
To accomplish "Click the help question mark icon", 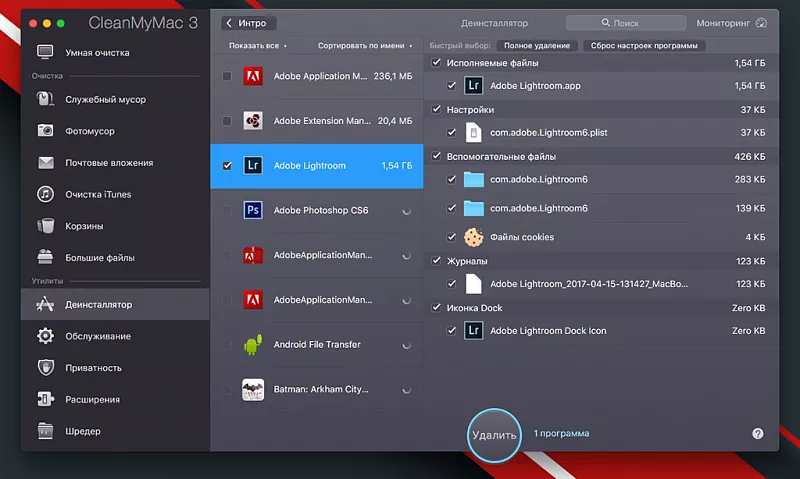I will tap(758, 433).
